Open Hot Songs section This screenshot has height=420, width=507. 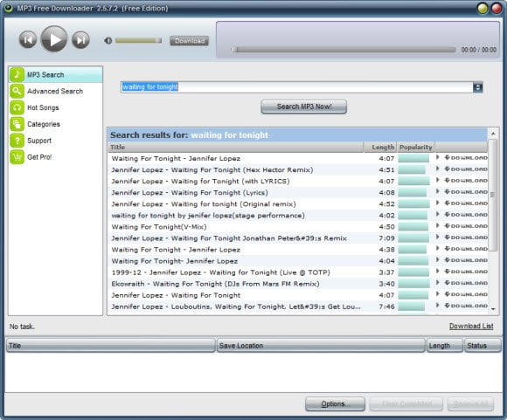tap(56, 107)
